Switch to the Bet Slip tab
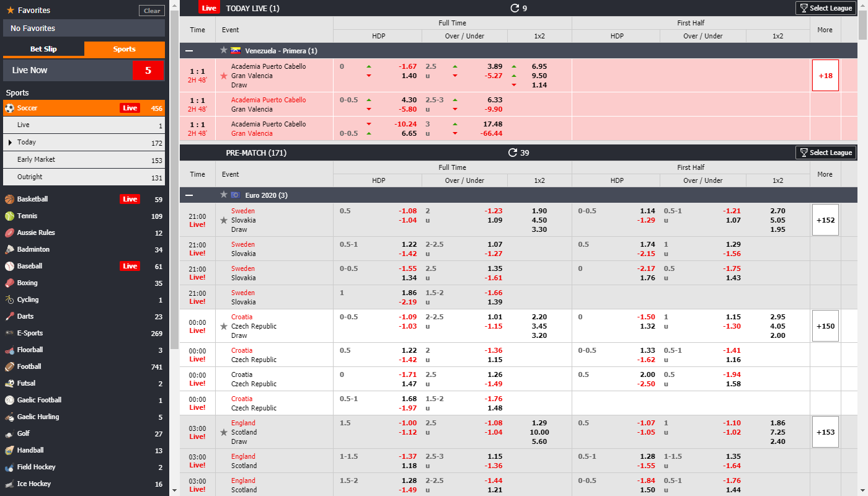The height and width of the screenshot is (496, 868). (x=43, y=49)
